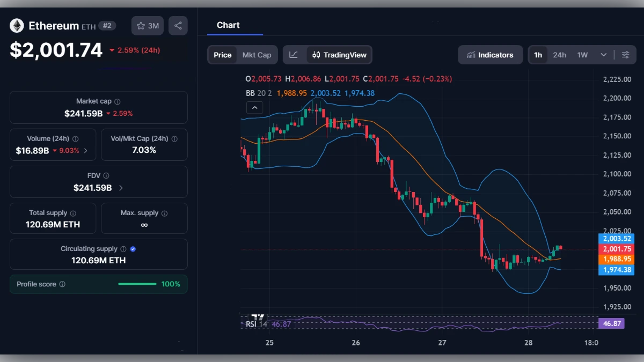Open the TradingView candlestick chart mode
The image size is (644, 362).
click(339, 54)
